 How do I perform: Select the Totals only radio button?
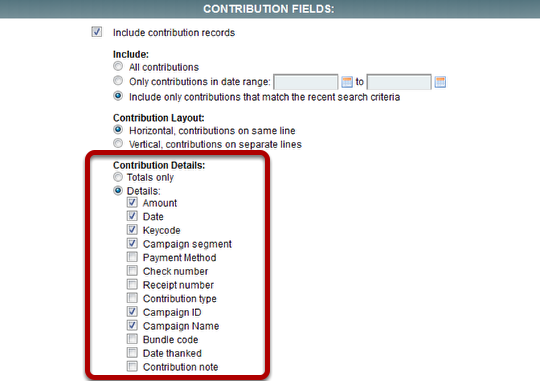(x=118, y=177)
